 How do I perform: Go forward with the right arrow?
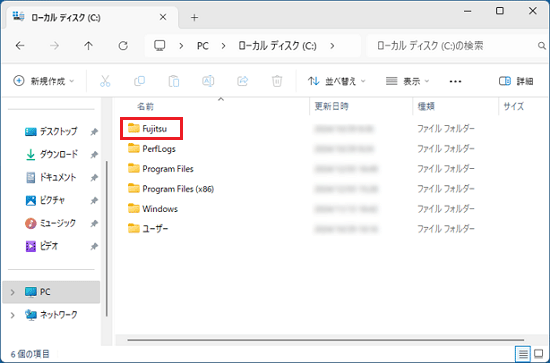tap(54, 46)
